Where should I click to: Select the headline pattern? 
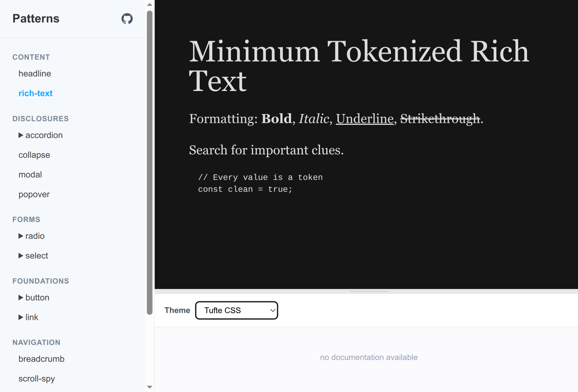(35, 74)
